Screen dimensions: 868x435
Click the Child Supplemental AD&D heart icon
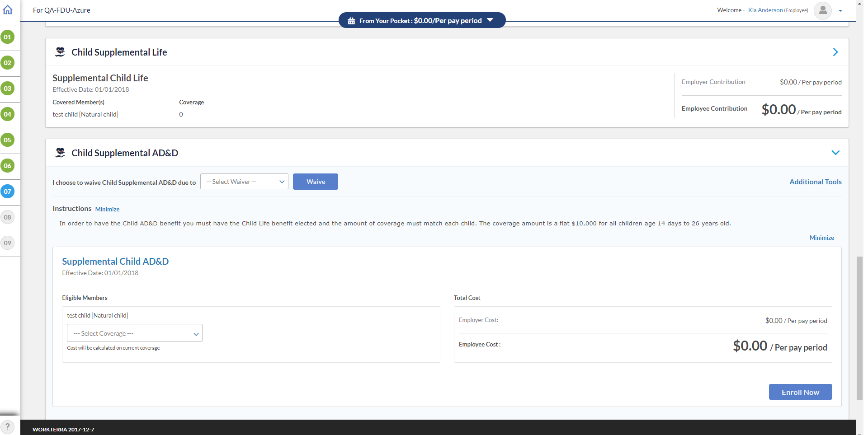[x=60, y=153]
